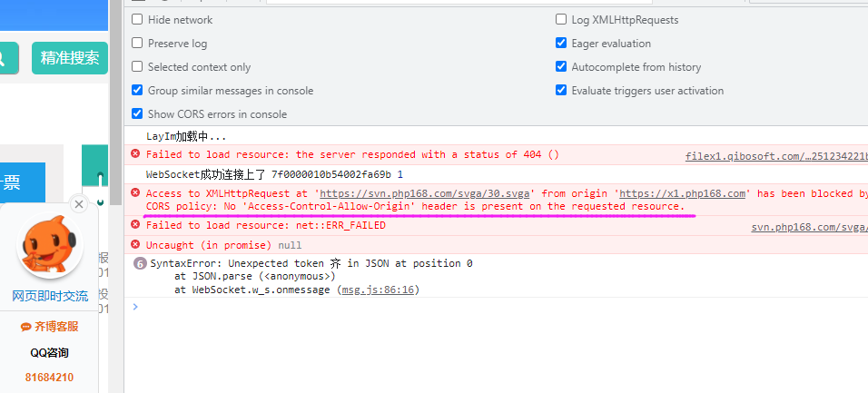Disable Show CORS errors in console

(x=137, y=114)
